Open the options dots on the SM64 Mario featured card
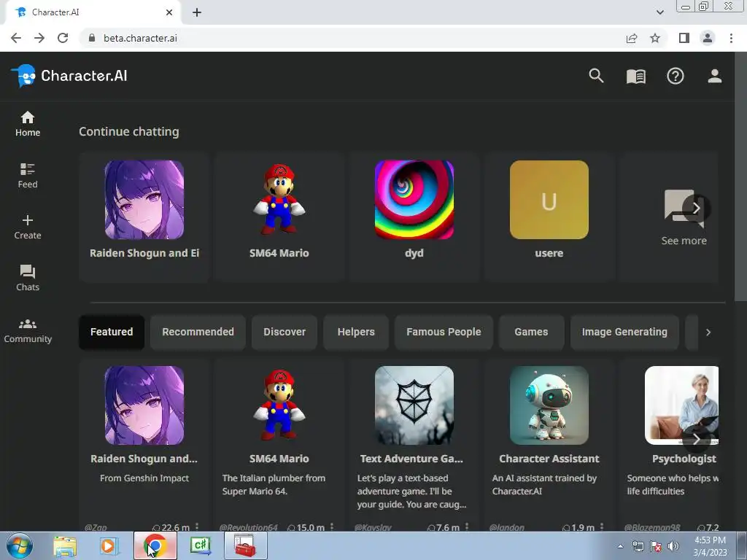747x560 pixels. click(x=332, y=526)
